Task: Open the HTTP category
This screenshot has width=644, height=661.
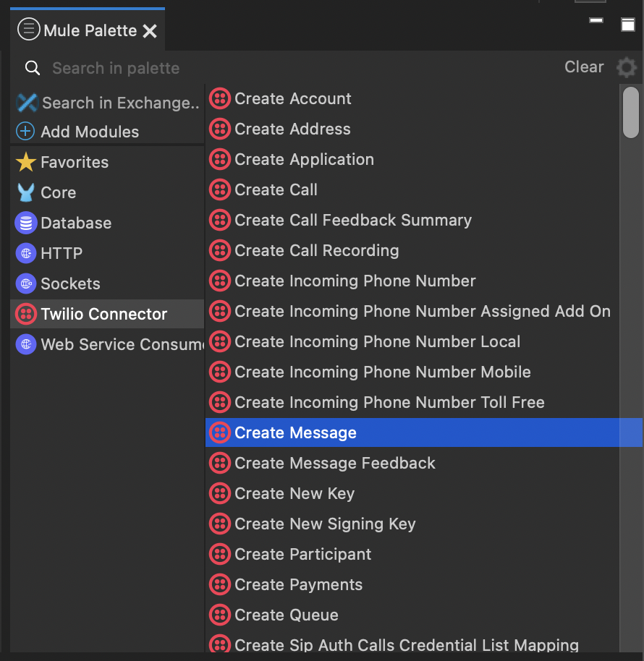Action: [62, 253]
